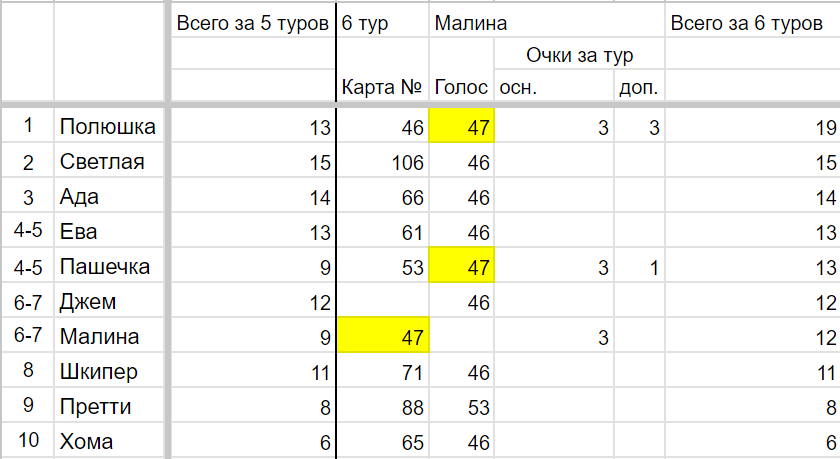Click the empty card cell in Джем row

click(383, 300)
